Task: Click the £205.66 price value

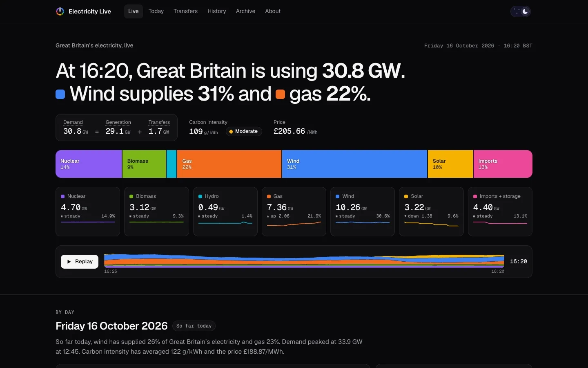Action: 289,131
